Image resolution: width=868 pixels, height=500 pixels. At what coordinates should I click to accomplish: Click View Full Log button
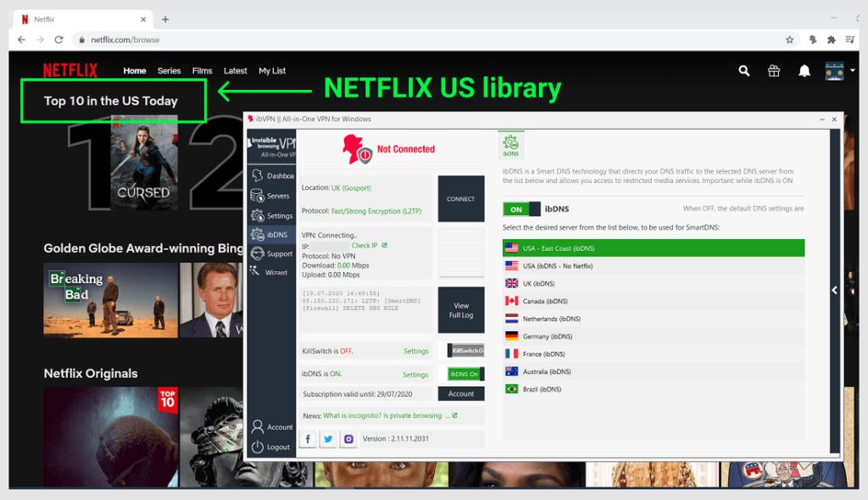(x=461, y=310)
